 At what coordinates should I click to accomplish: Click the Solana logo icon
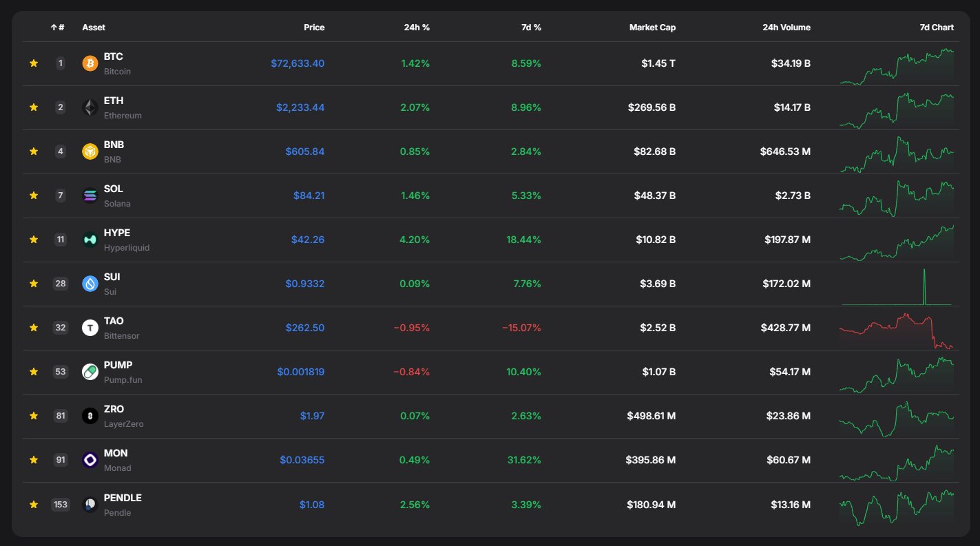click(x=90, y=196)
